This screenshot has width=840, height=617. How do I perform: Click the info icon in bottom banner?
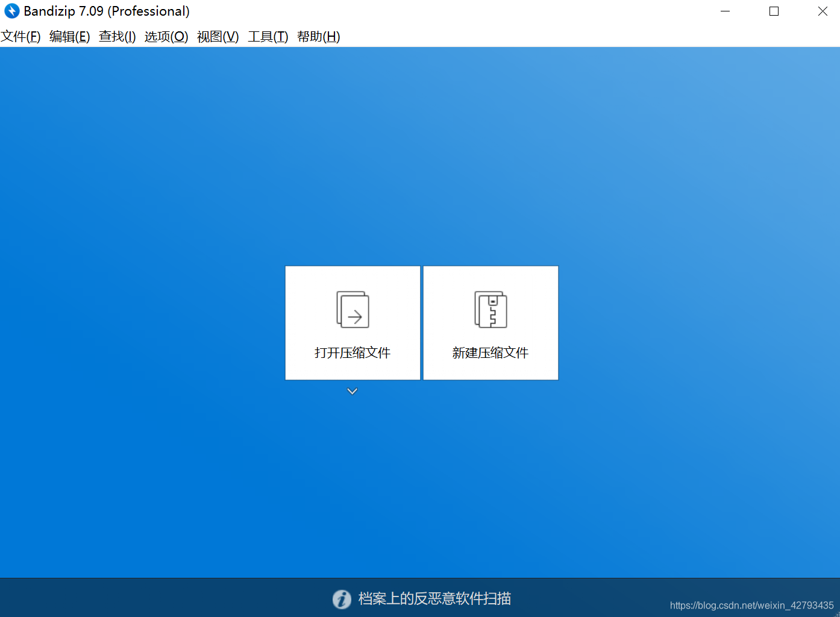(x=342, y=599)
